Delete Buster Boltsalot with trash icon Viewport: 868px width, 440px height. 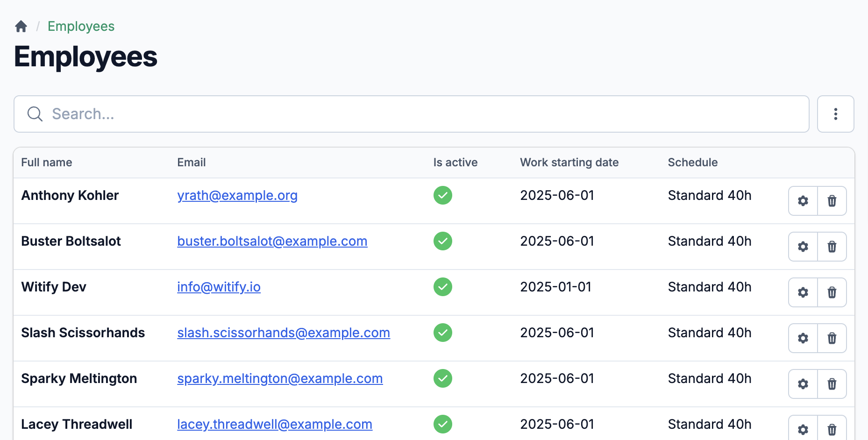(x=832, y=247)
